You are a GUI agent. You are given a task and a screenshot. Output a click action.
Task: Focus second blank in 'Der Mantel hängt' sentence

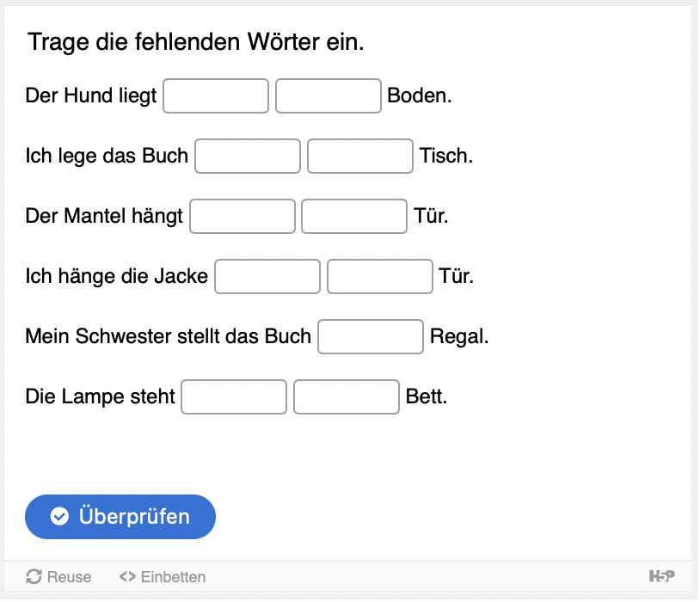[x=354, y=216]
